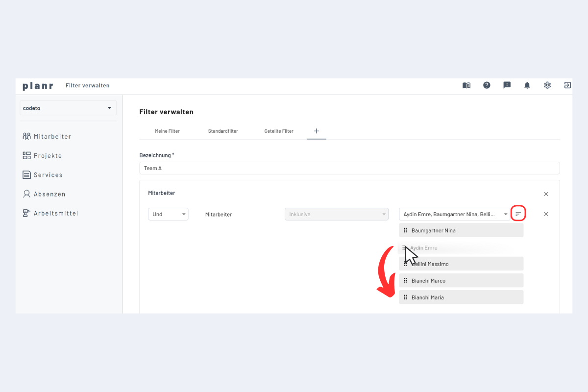Remove the Mitarbeiter filter group
Image resolution: width=588 pixels, height=392 pixels.
pos(546,194)
